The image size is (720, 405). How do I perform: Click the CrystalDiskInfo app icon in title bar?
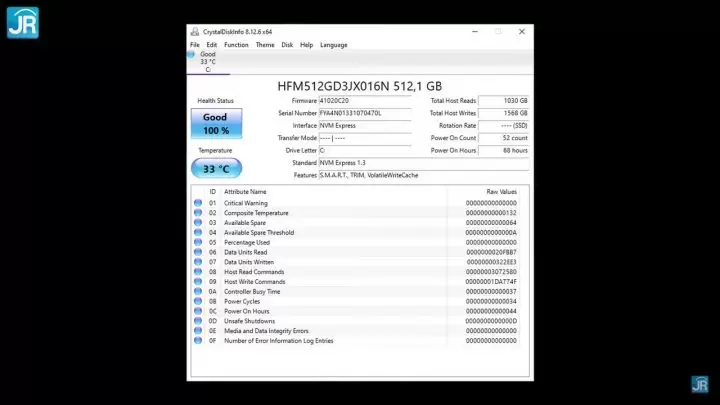[x=194, y=32]
